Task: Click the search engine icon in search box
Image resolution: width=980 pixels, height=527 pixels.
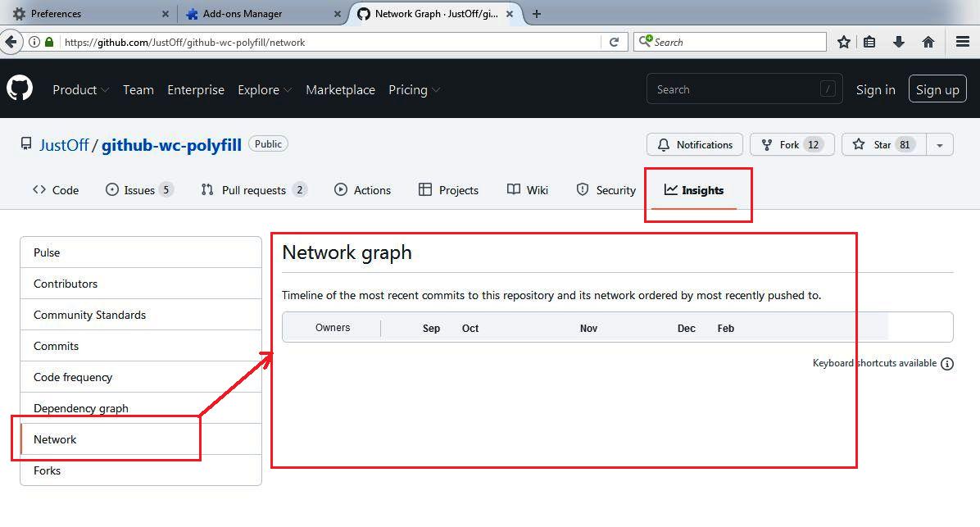Action: click(x=645, y=41)
